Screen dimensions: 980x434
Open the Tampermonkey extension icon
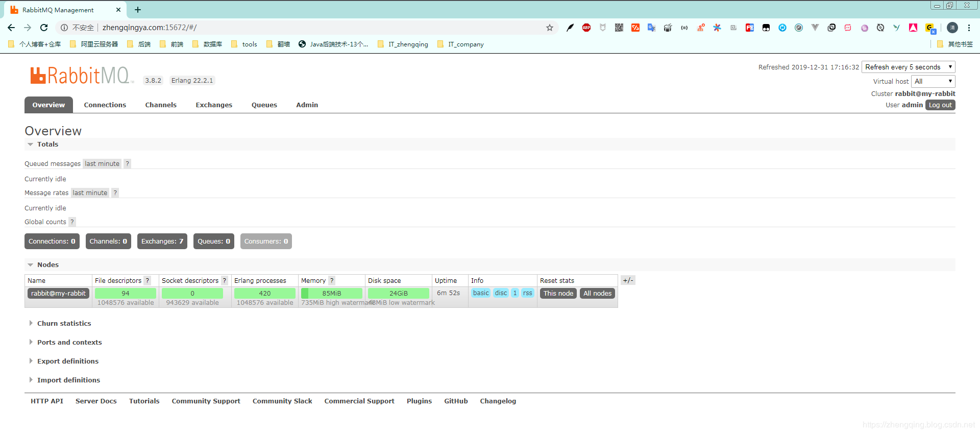tap(766, 28)
